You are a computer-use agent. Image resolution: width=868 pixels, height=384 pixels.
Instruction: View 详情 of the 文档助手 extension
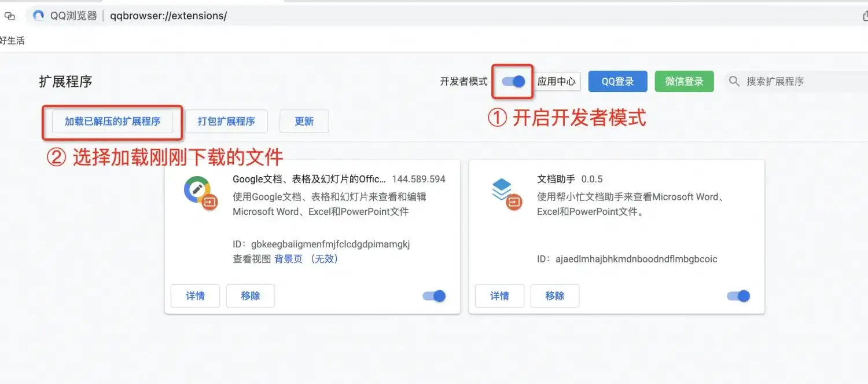tap(499, 295)
